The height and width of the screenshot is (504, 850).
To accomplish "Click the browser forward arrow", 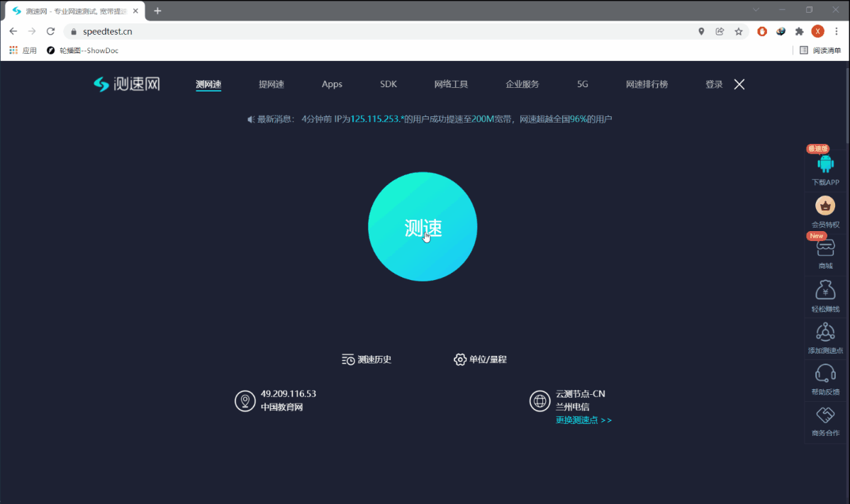I will point(32,31).
